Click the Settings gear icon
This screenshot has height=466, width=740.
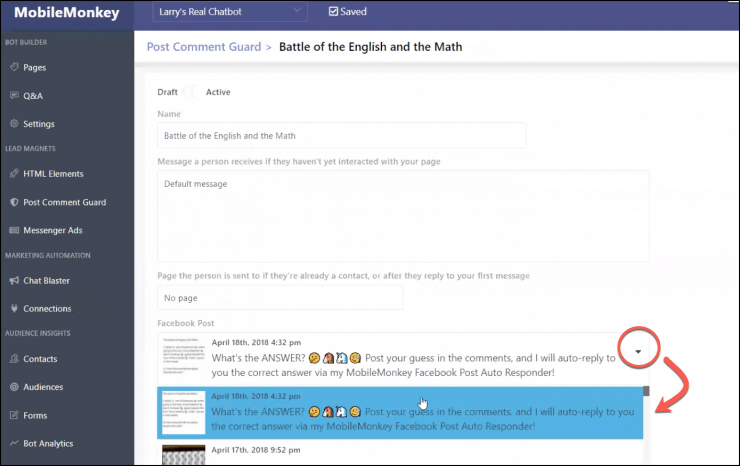coord(14,123)
